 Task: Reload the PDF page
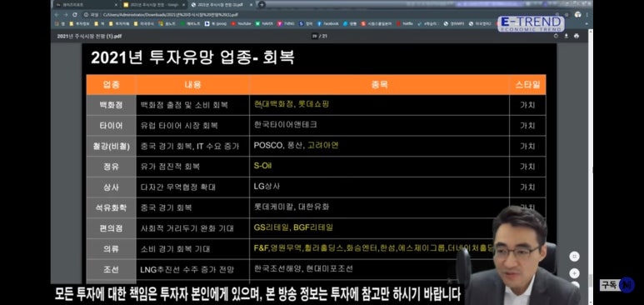pos(75,14)
